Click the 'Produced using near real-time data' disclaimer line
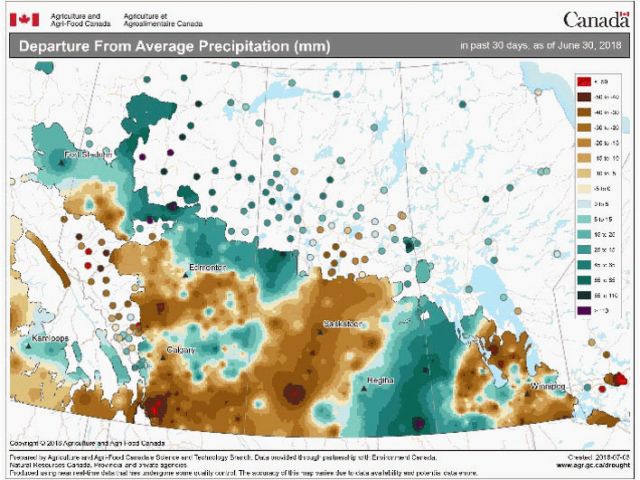The image size is (640, 480). pos(243,473)
